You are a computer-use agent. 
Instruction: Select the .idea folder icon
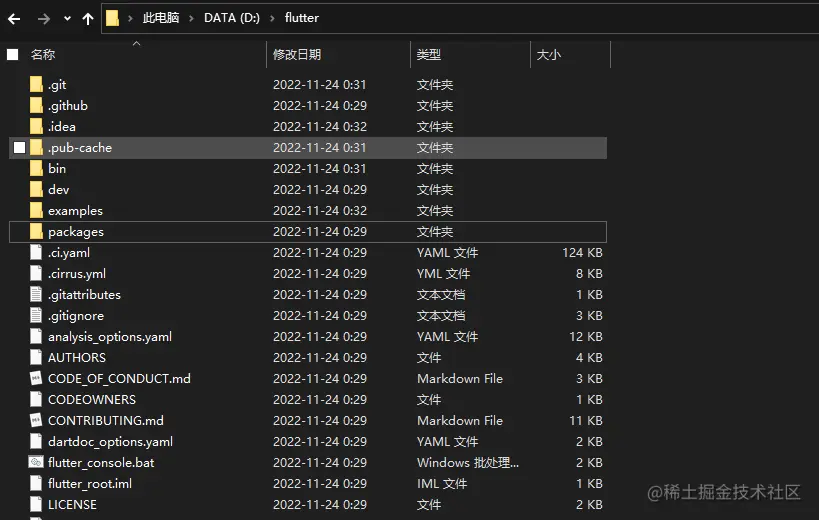(36, 126)
